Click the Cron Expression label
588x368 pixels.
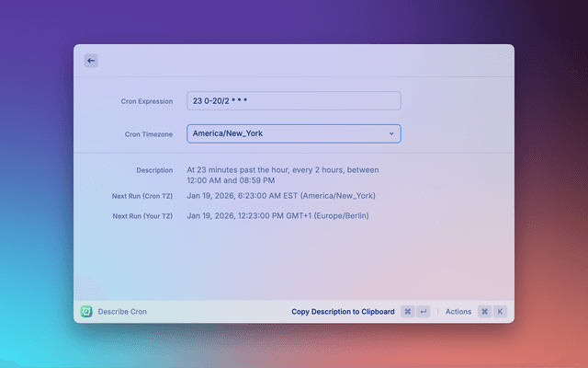[x=147, y=101]
